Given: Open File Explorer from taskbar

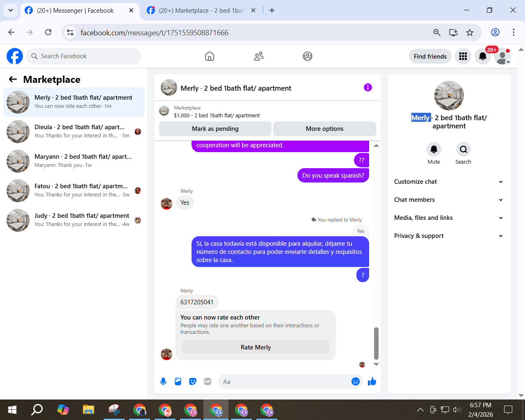Looking at the screenshot, I should (x=88, y=409).
